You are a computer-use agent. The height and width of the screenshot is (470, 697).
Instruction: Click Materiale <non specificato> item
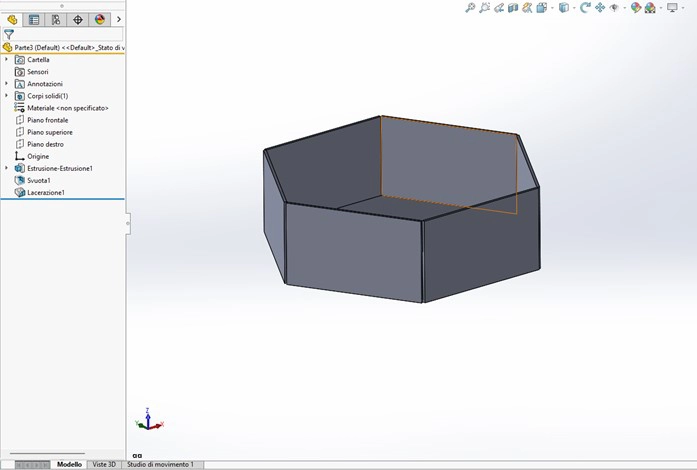click(x=67, y=108)
